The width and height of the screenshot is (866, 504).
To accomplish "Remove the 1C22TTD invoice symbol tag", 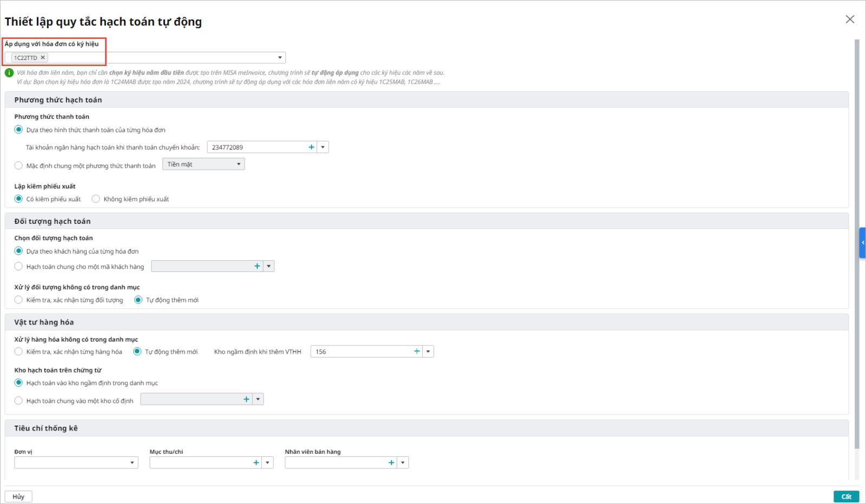I will click(x=43, y=57).
